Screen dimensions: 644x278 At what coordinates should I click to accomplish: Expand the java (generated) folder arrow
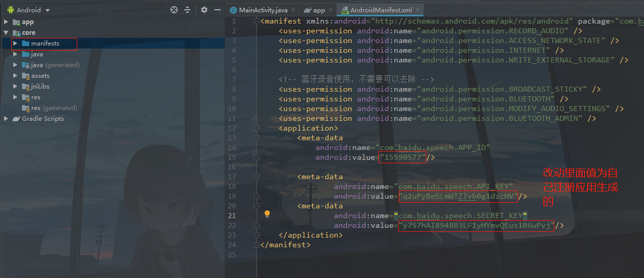coord(15,65)
